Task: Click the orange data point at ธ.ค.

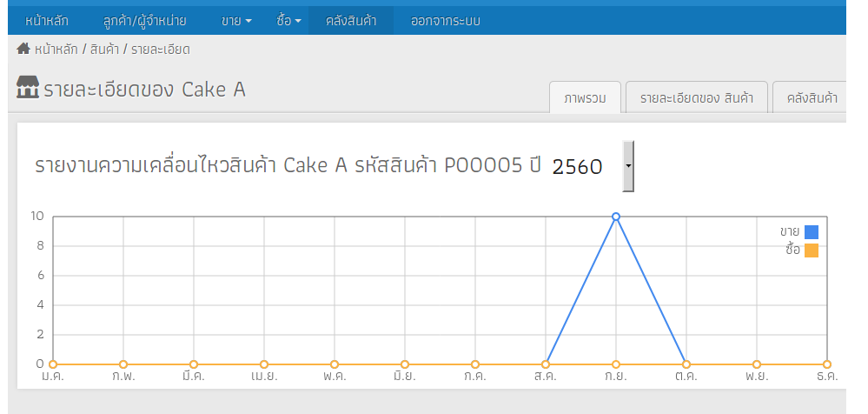Action: click(x=827, y=364)
